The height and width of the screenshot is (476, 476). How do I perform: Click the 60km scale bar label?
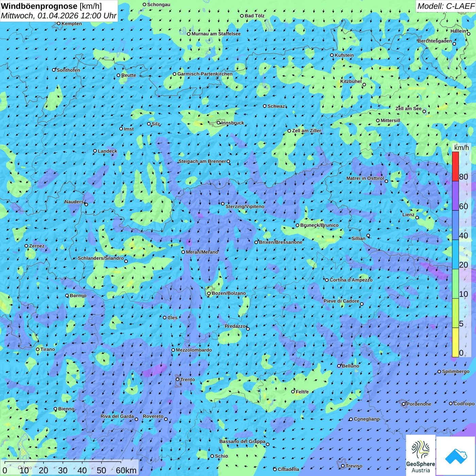coord(126,470)
